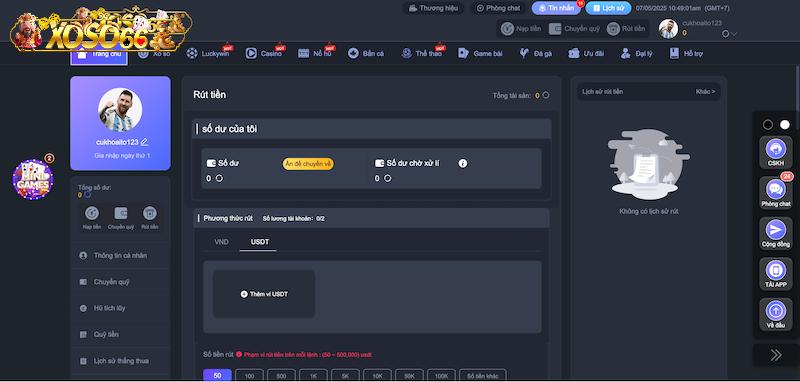
Task: Open Luckywin menu item
Action: (x=208, y=54)
